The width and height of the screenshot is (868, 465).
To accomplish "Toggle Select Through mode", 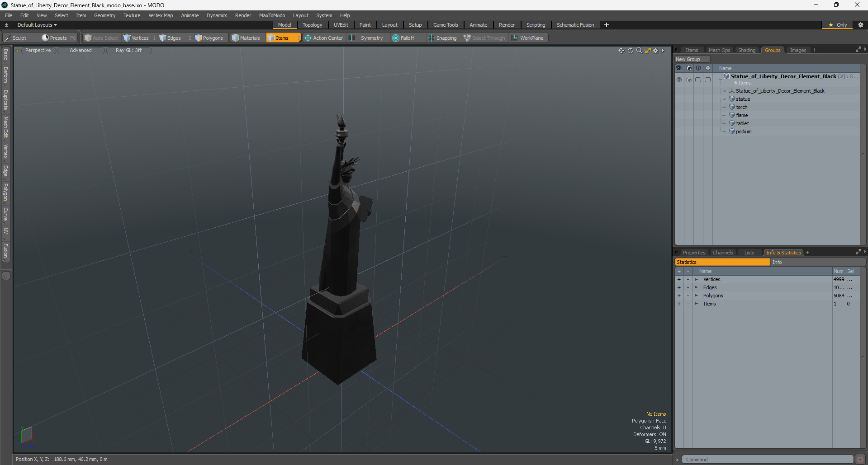I will [484, 38].
